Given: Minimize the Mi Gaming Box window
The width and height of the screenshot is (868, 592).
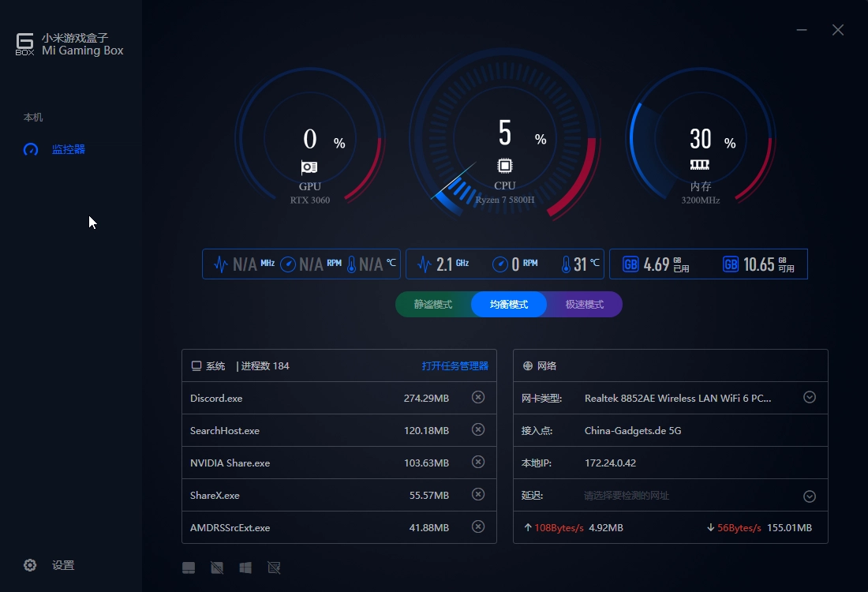Looking at the screenshot, I should [802, 30].
